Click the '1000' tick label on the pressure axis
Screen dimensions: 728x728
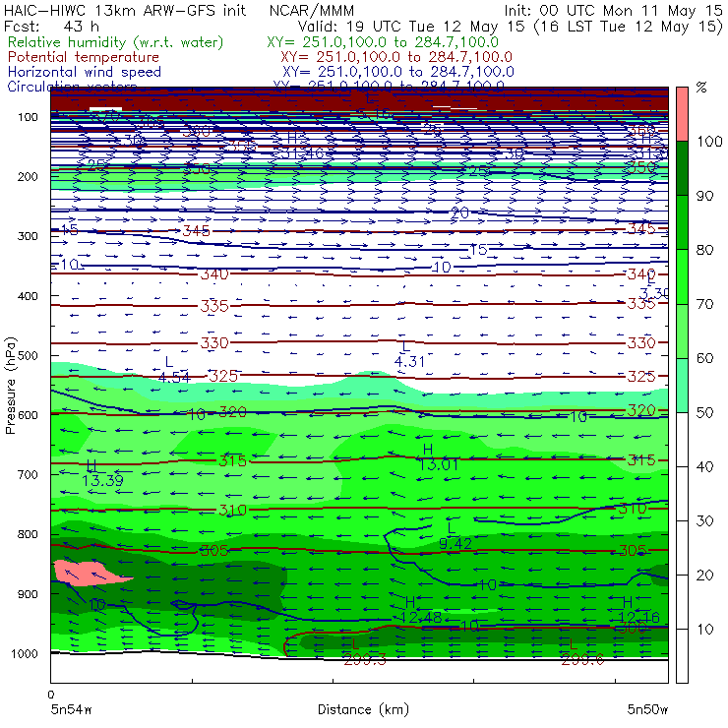[25, 653]
